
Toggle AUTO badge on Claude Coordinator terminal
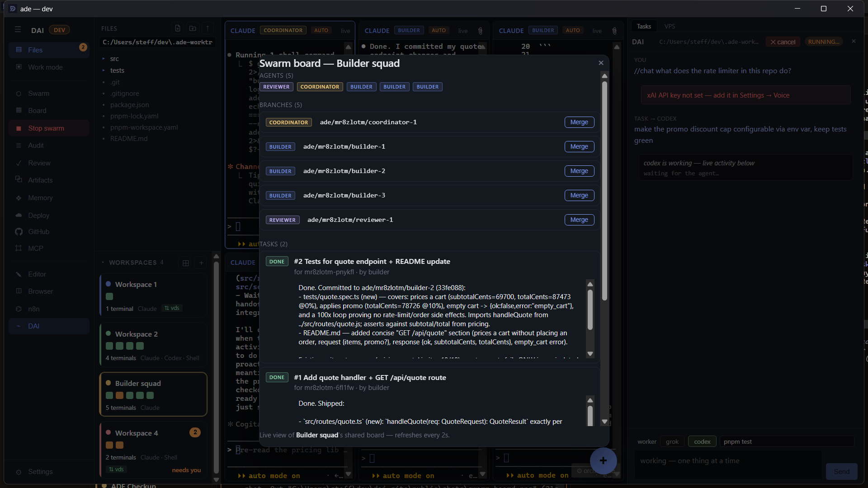pyautogui.click(x=321, y=30)
